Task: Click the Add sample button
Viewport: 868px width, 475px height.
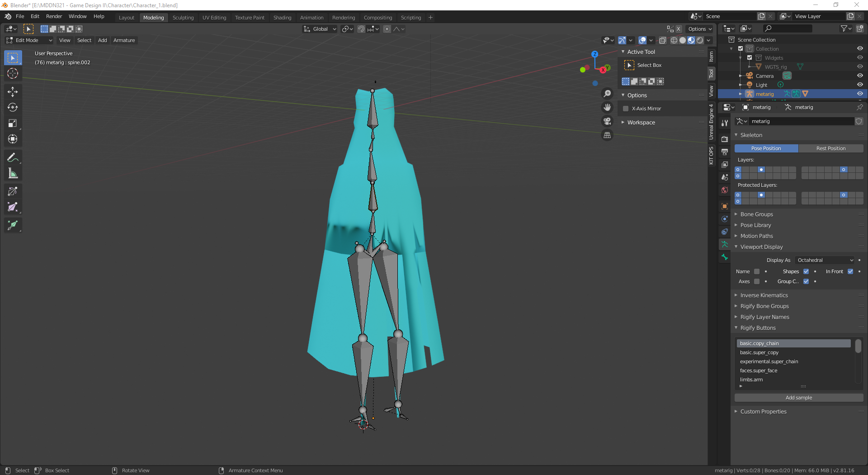Action: (798, 398)
